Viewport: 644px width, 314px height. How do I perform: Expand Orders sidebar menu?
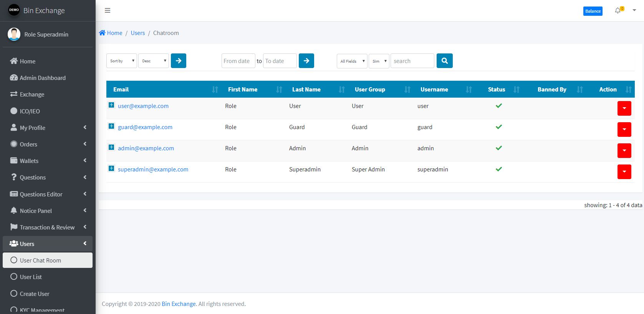pyautogui.click(x=48, y=144)
